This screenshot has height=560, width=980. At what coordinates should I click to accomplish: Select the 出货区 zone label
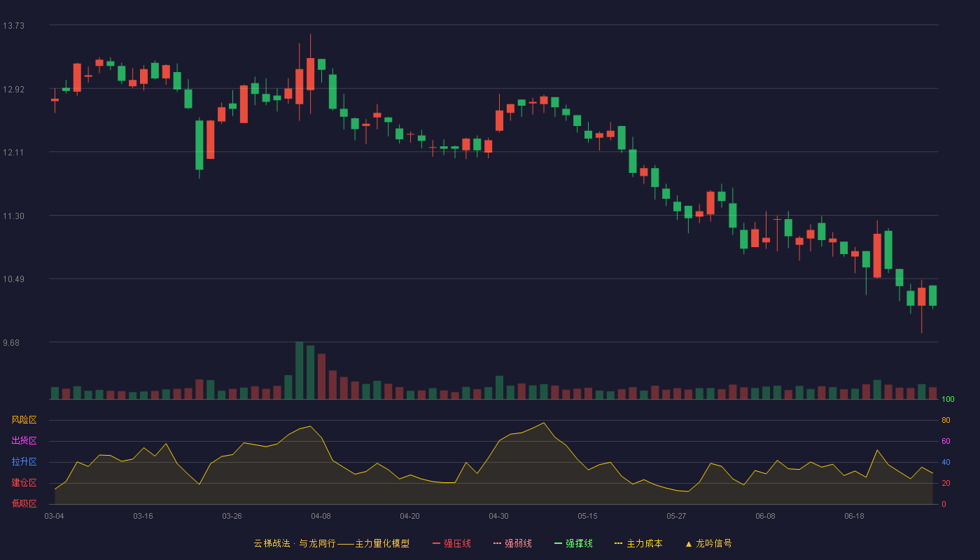click(24, 441)
